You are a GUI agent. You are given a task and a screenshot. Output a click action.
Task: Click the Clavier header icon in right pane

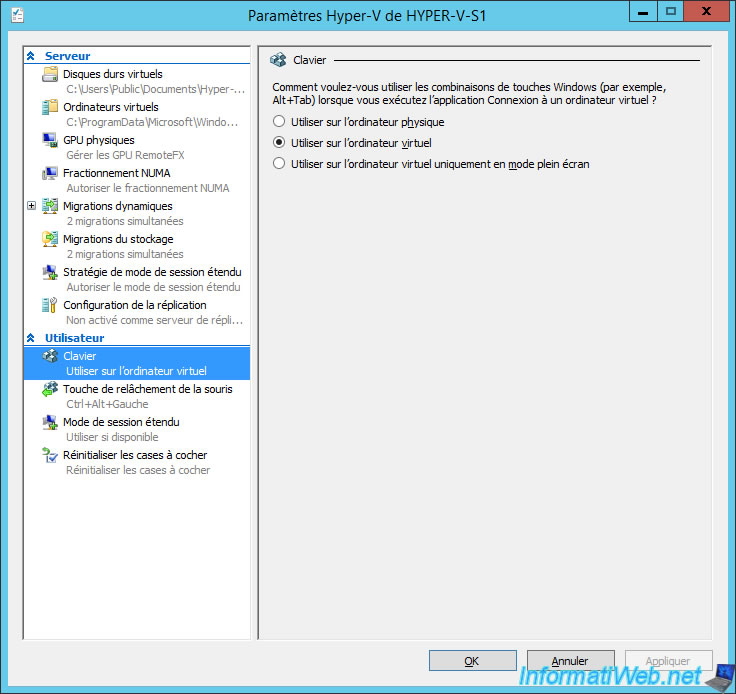(x=278, y=60)
